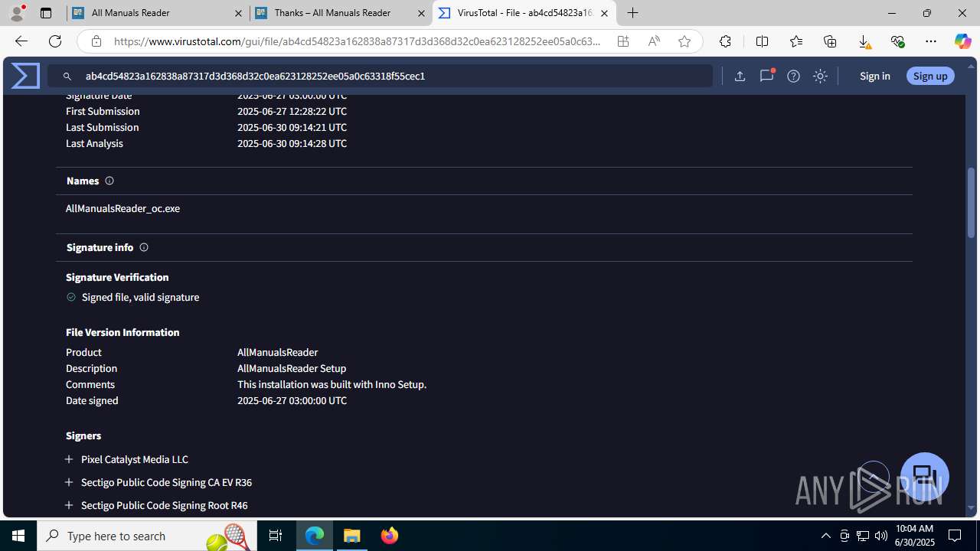980x551 pixels.
Task: Close the VirusTotal tab
Action: click(604, 13)
